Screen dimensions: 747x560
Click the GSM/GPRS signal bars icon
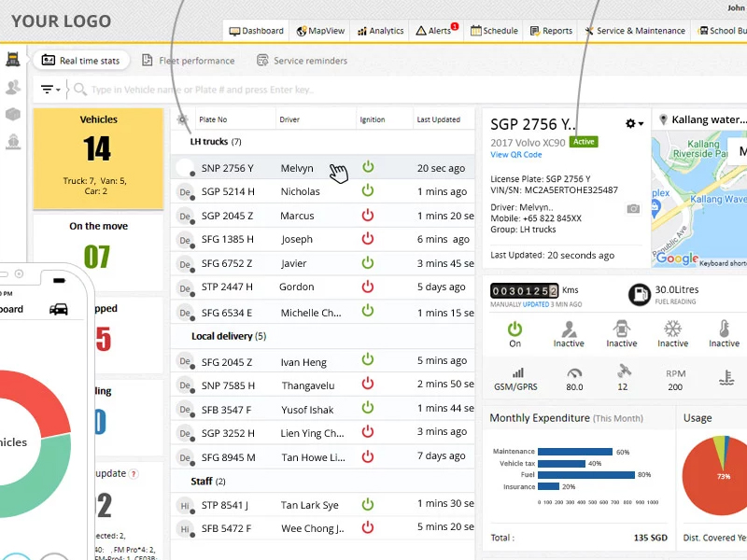(517, 371)
